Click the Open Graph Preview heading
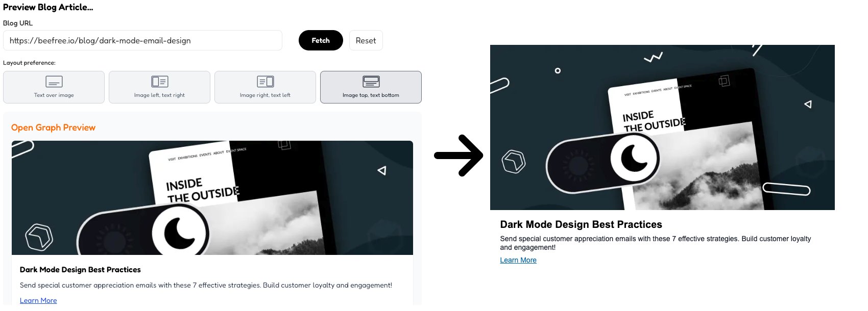This screenshot has height=311, width=868. [54, 127]
